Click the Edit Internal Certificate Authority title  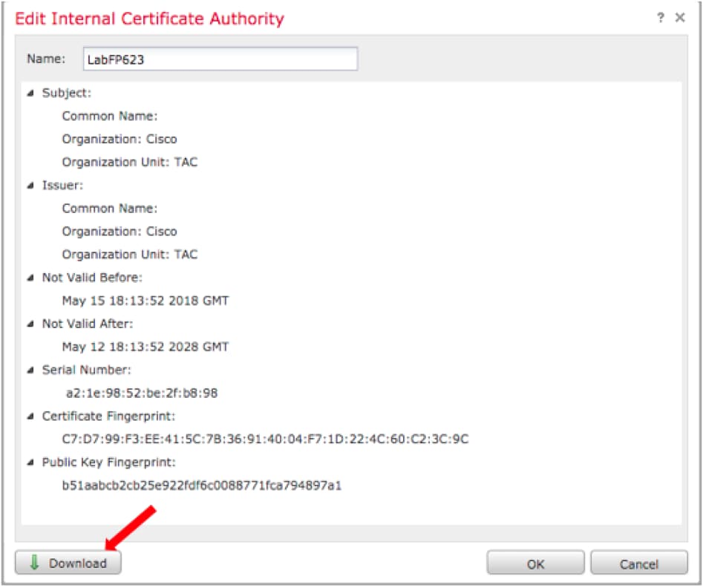click(x=150, y=19)
